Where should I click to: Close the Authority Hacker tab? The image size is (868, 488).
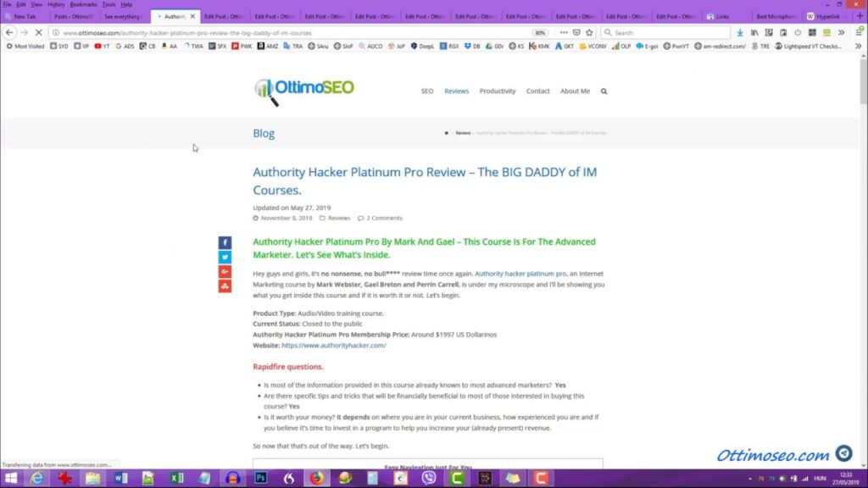(192, 17)
